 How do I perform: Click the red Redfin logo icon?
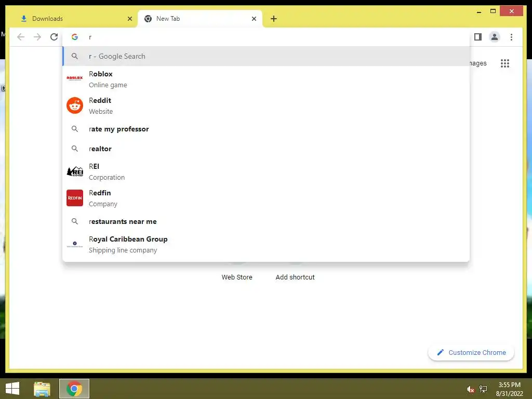click(x=75, y=198)
